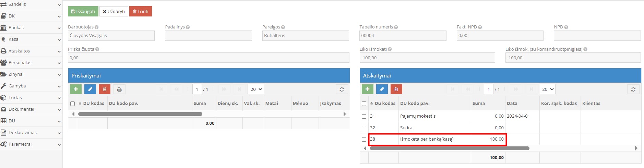The width and height of the screenshot is (644, 168).
Task: Delete selected row in Priskaitymai panel
Action: point(105,89)
